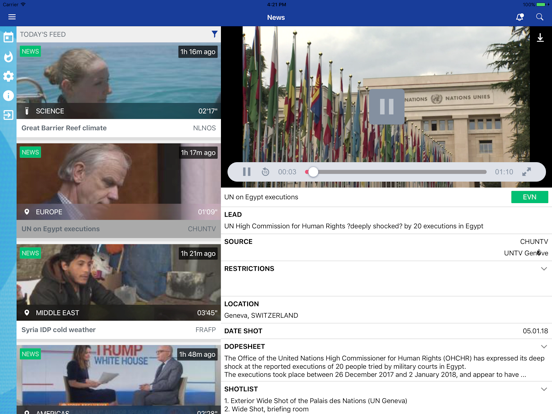Image resolution: width=552 pixels, height=414 pixels.
Task: Click the video progress slider handle
Action: coord(313,172)
